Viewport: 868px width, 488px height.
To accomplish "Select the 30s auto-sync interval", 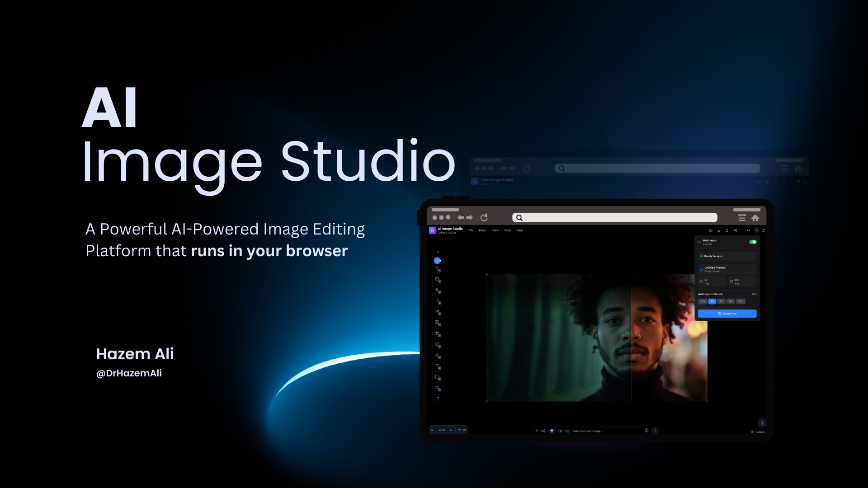I will coord(703,301).
